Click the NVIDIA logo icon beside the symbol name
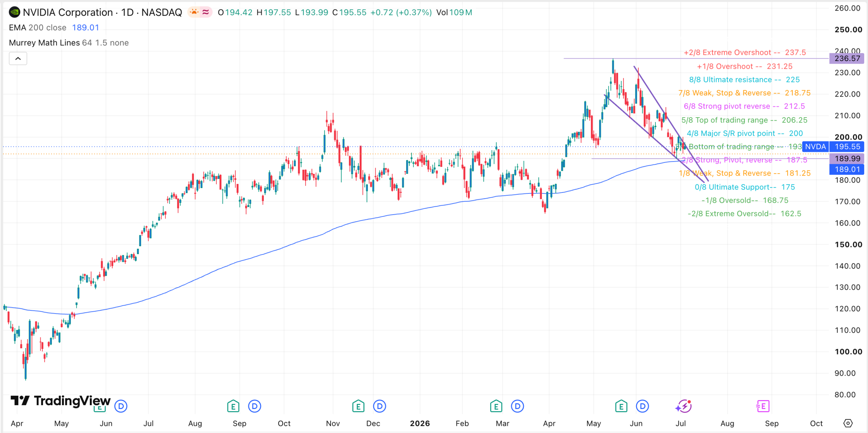The width and height of the screenshot is (868, 433). 15,13
